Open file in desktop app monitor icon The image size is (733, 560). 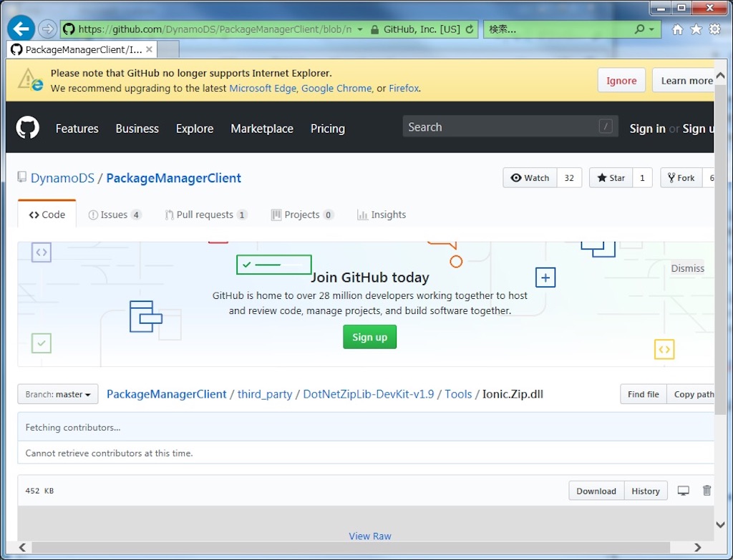point(684,491)
